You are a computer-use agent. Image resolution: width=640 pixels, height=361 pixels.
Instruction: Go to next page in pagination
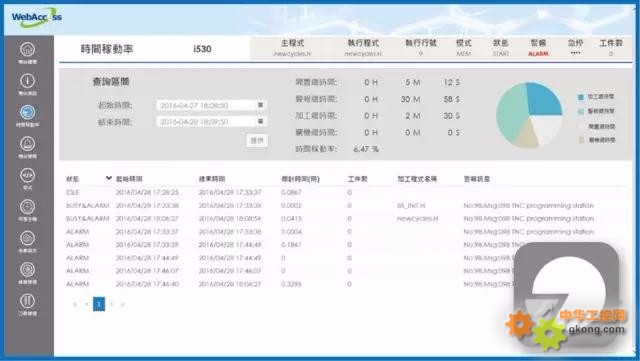point(111,304)
